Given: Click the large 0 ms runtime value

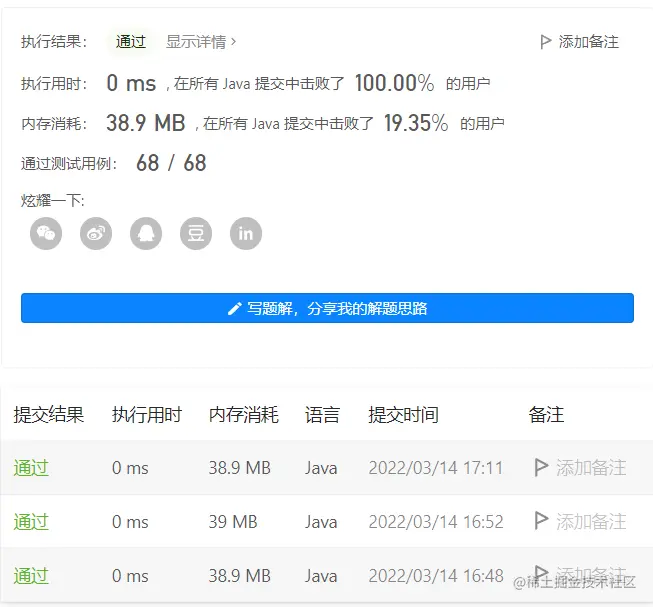Looking at the screenshot, I should click(x=131, y=83).
